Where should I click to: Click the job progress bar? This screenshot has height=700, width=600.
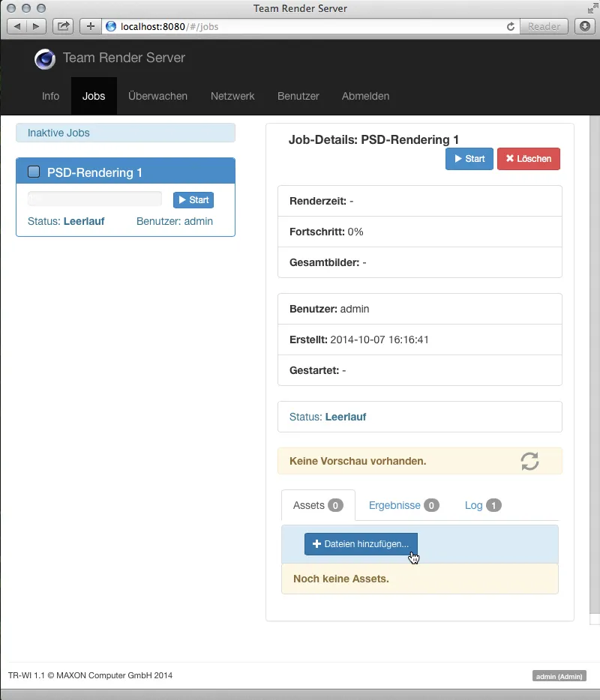(x=94, y=199)
